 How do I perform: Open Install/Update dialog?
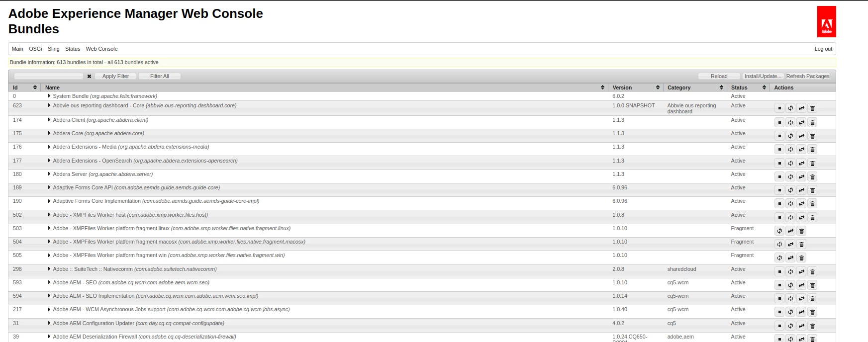(763, 76)
